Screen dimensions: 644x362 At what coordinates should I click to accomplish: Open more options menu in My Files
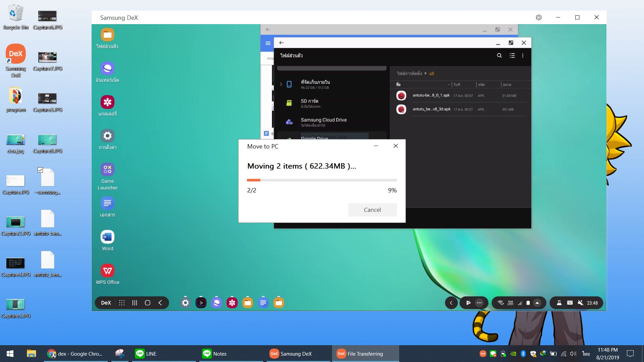(x=523, y=56)
